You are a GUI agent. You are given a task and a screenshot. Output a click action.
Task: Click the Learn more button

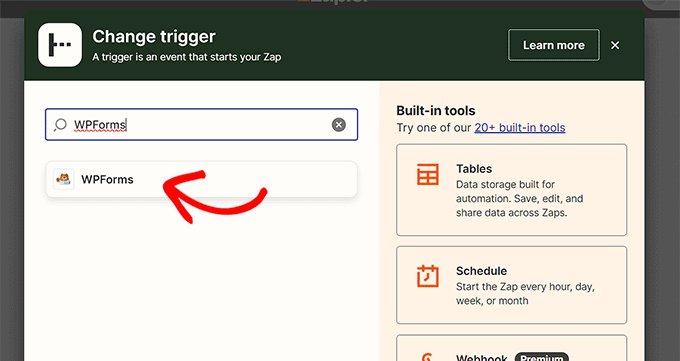pyautogui.click(x=554, y=45)
